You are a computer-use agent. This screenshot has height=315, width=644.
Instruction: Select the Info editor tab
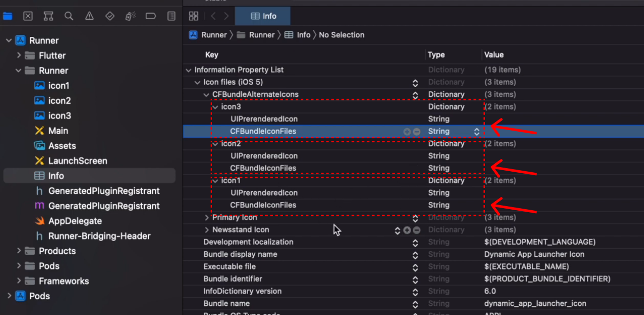(x=263, y=16)
